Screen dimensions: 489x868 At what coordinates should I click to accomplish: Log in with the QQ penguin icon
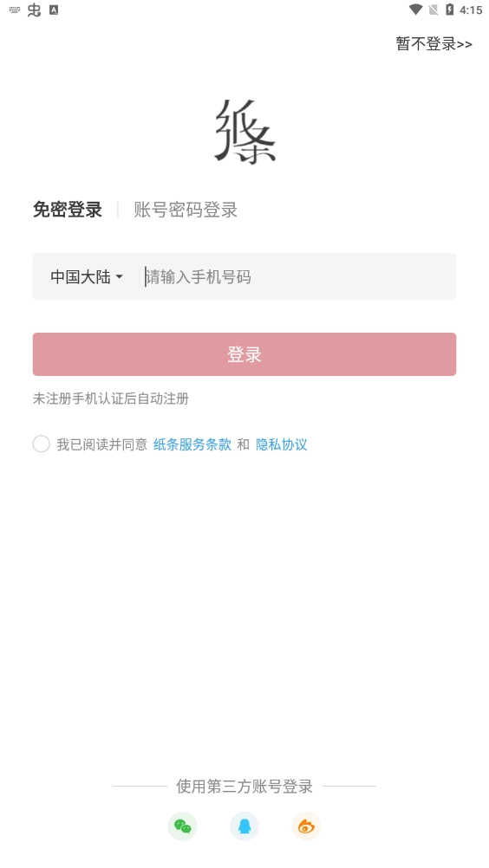(x=244, y=826)
